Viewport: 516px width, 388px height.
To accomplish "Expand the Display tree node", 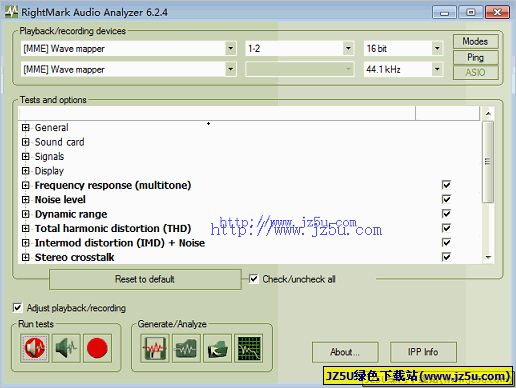I will click(x=26, y=171).
